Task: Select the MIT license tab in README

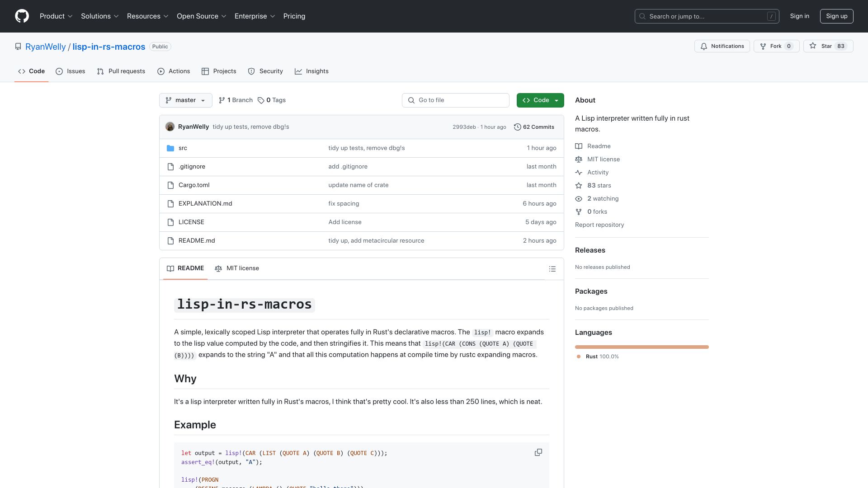Action: pos(237,268)
